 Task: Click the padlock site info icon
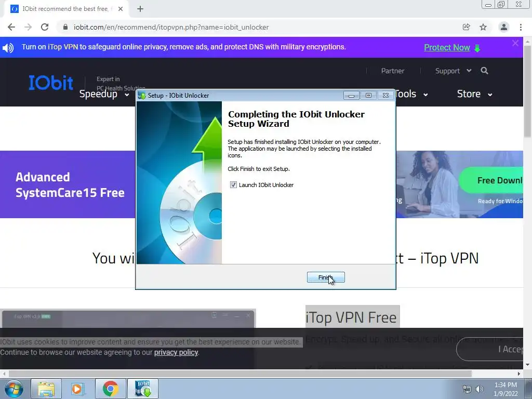click(65, 27)
